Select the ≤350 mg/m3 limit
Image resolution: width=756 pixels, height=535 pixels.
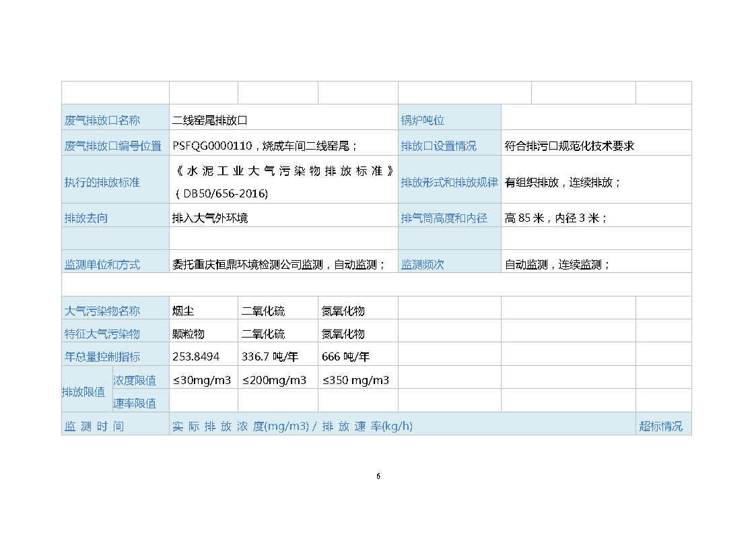[356, 380]
